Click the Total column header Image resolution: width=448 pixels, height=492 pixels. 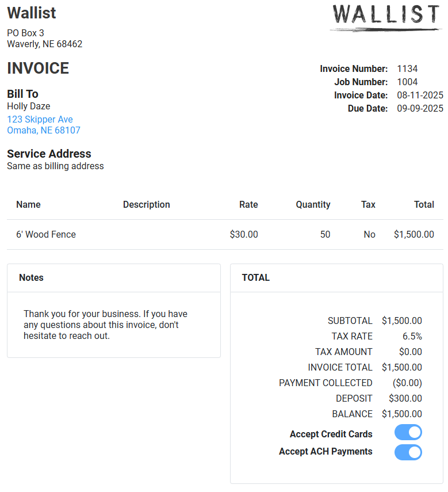pos(424,205)
